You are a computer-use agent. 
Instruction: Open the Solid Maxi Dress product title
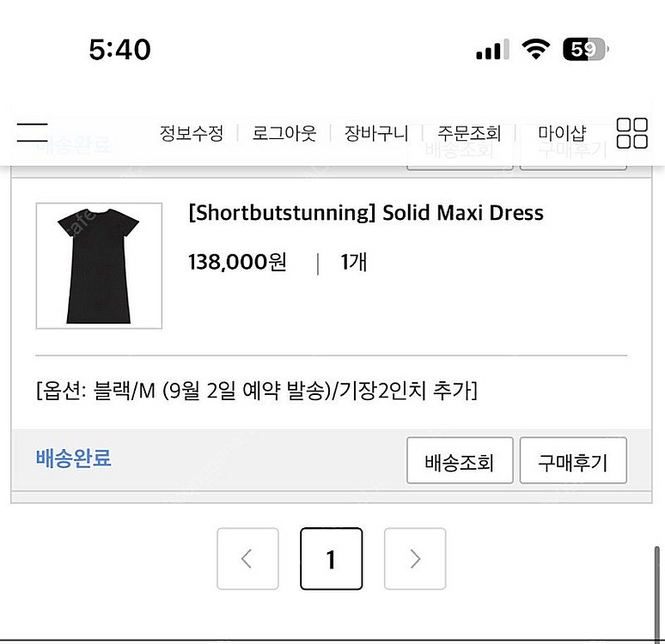point(366,213)
